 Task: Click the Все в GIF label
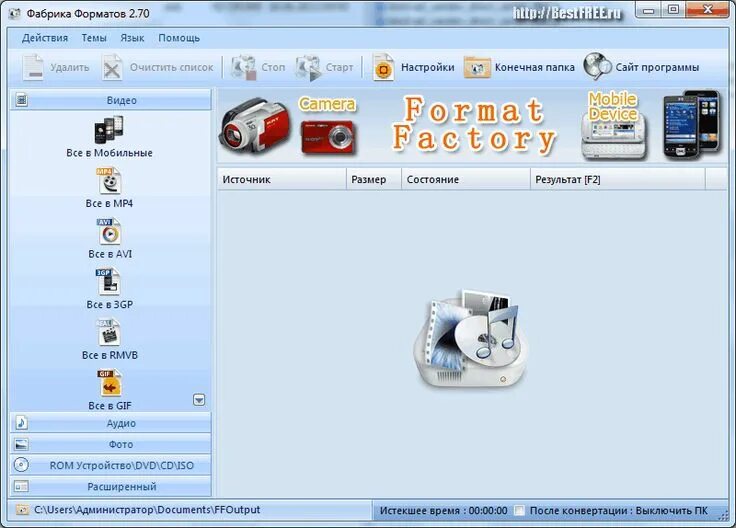(x=110, y=406)
